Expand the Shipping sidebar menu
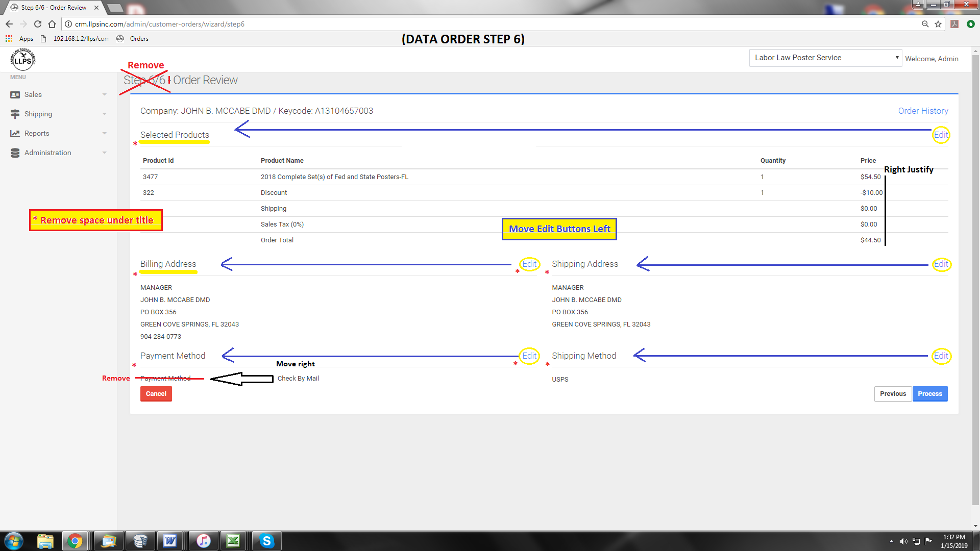The image size is (980, 551). click(x=38, y=114)
